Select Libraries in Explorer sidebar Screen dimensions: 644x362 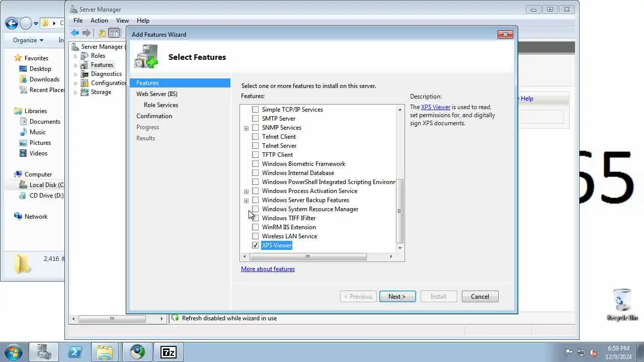coord(35,111)
